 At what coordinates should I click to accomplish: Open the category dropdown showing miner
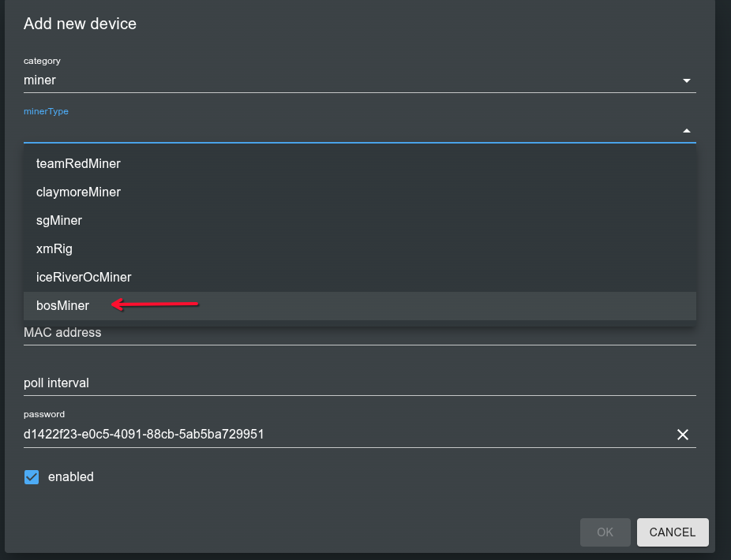pos(359,80)
